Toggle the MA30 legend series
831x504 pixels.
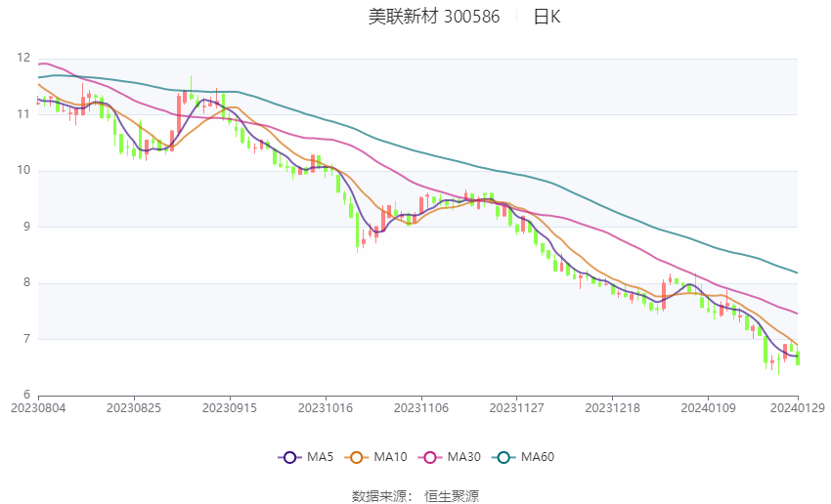tap(450, 457)
